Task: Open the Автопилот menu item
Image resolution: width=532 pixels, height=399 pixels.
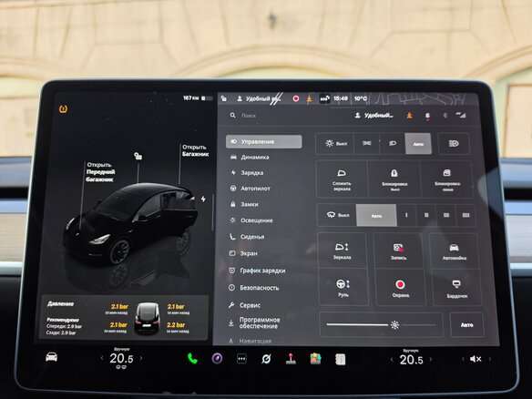Action: [x=251, y=189]
